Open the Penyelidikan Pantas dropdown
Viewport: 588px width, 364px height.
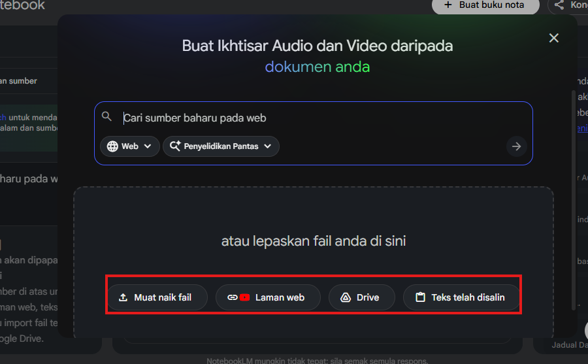point(221,146)
